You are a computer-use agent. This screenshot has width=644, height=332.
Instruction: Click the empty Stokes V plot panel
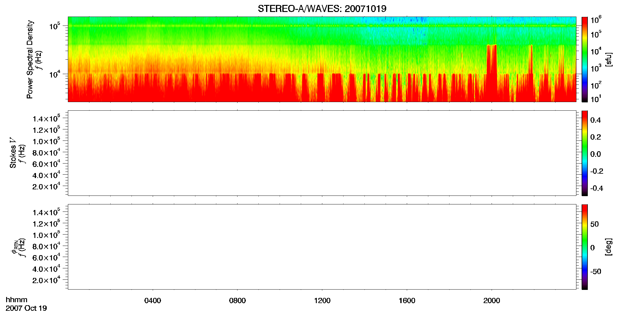point(322,153)
